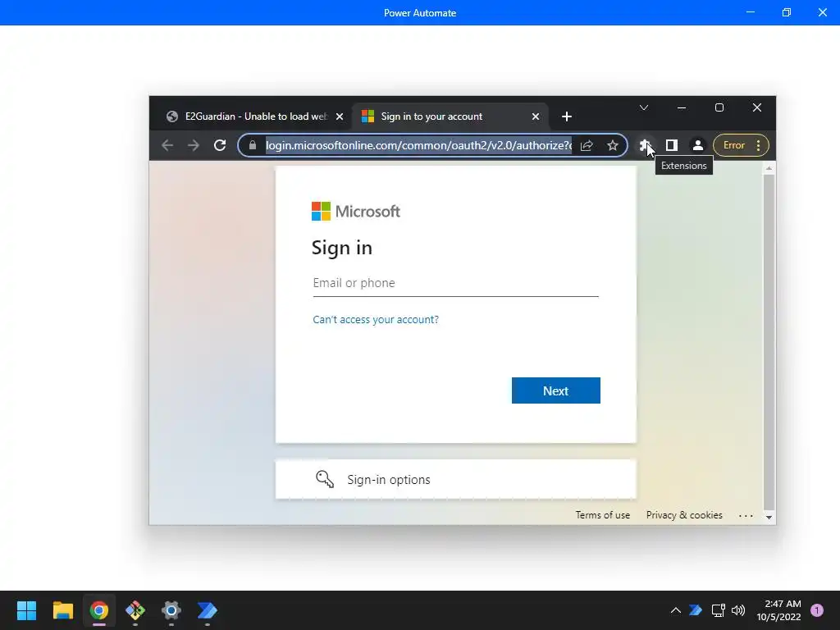
Task: Select Sign in to your account tab
Action: pos(450,116)
